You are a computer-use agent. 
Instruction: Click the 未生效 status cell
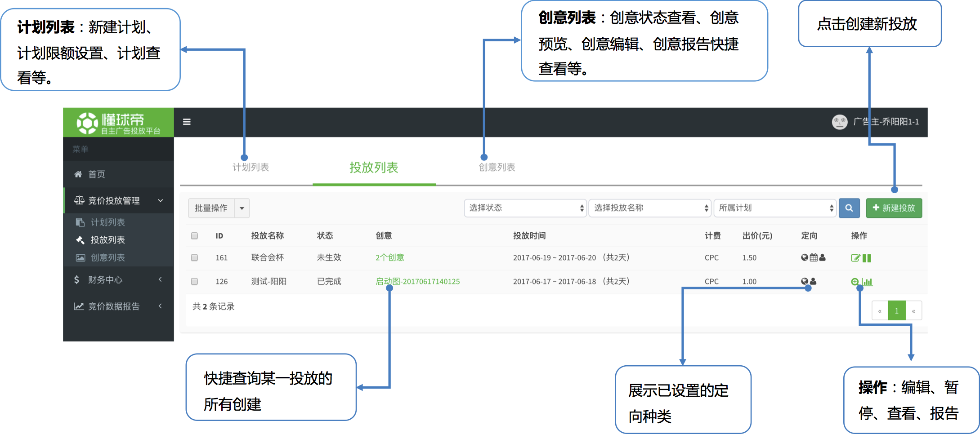click(x=329, y=257)
